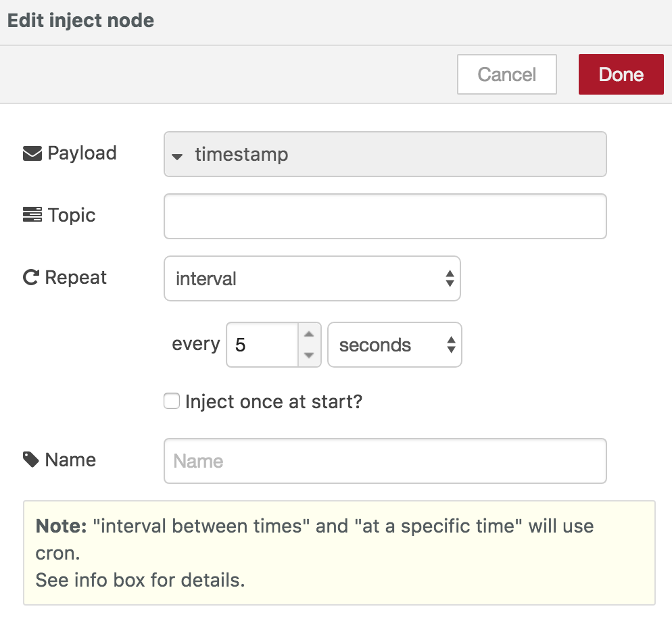Click the chevron arrows on the seconds selector
Viewport: 672px width, 638px height.
pos(451,345)
